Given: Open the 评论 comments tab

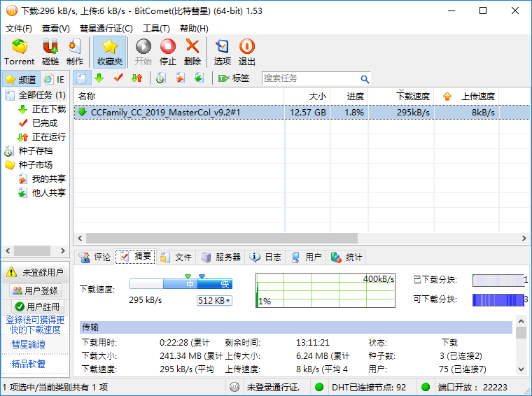Looking at the screenshot, I should coord(94,257).
